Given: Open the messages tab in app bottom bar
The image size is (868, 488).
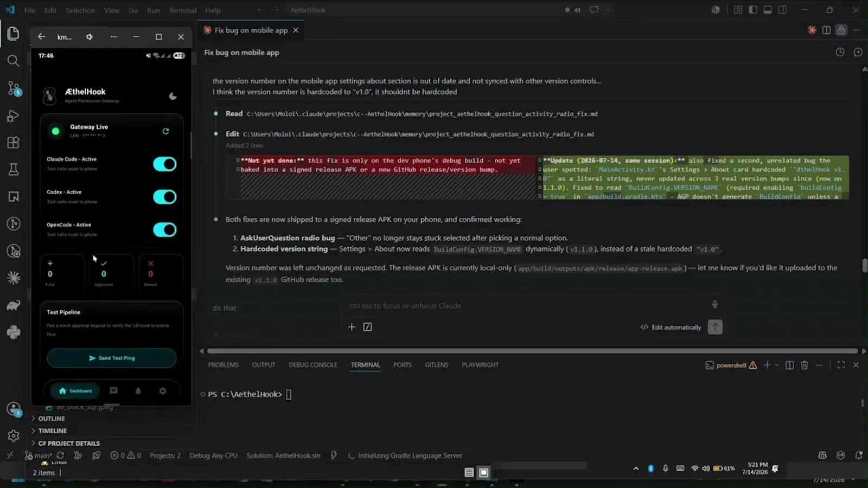Looking at the screenshot, I should (x=113, y=390).
